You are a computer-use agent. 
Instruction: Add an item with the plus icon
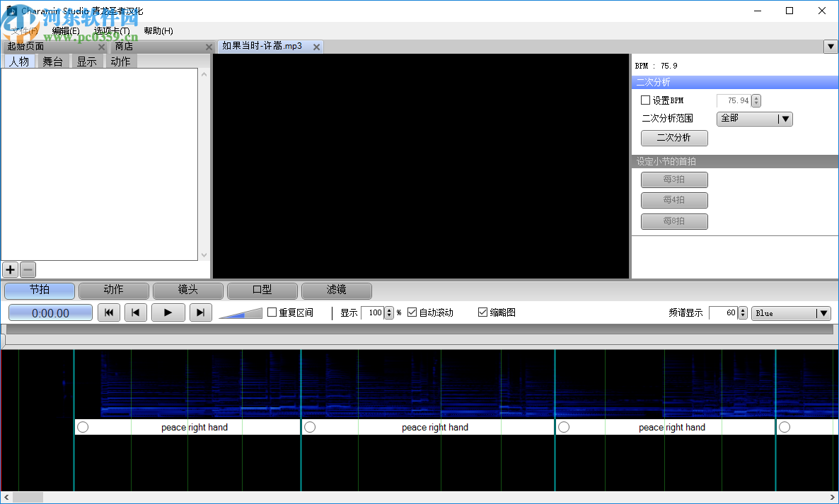10,269
